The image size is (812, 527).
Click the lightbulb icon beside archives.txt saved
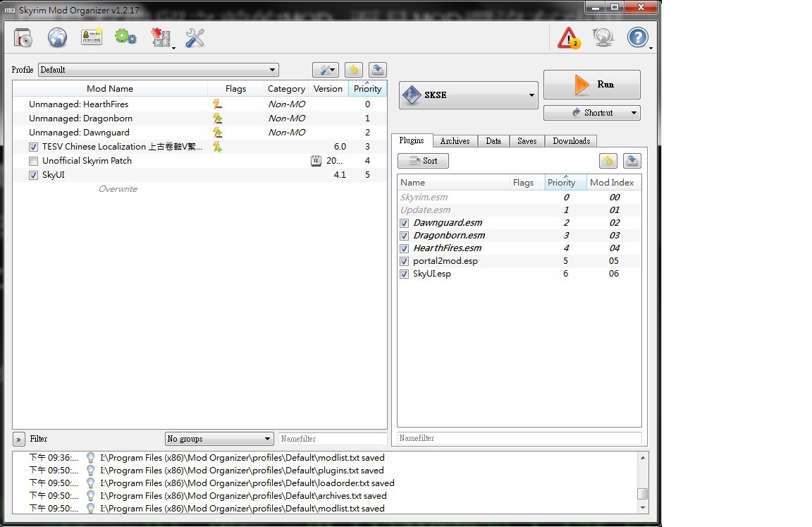point(91,496)
